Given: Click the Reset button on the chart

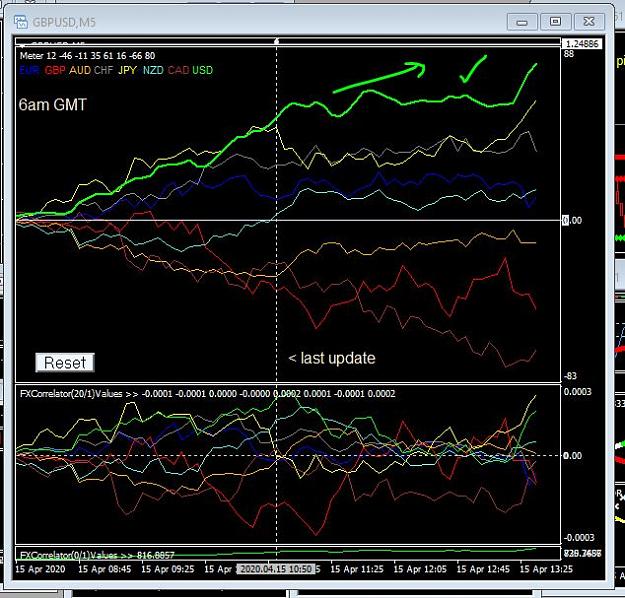Looking at the screenshot, I should pyautogui.click(x=65, y=362).
